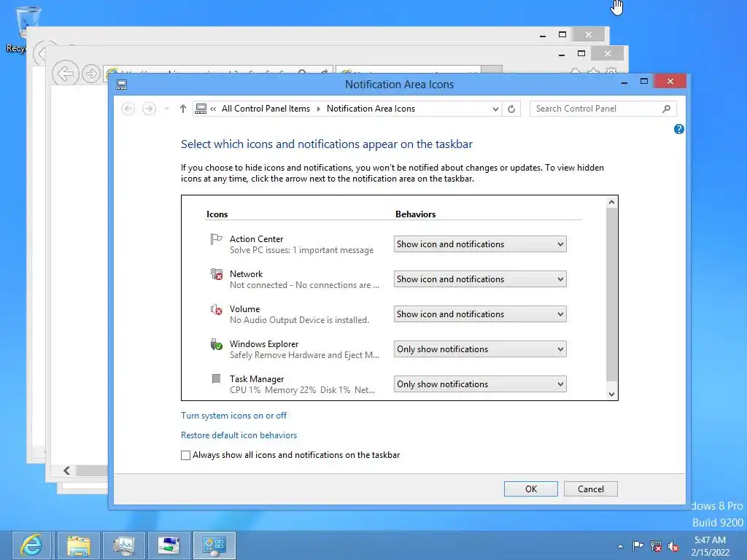Viewport: 747px width, 560px height.
Task: Click the Behaviors column header
Action: pyautogui.click(x=415, y=214)
